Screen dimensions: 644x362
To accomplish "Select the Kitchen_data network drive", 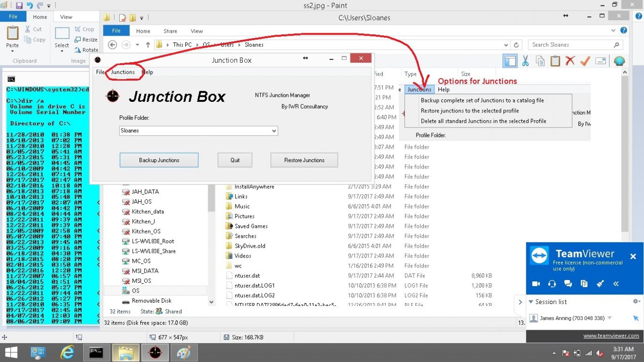I will (x=148, y=211).
